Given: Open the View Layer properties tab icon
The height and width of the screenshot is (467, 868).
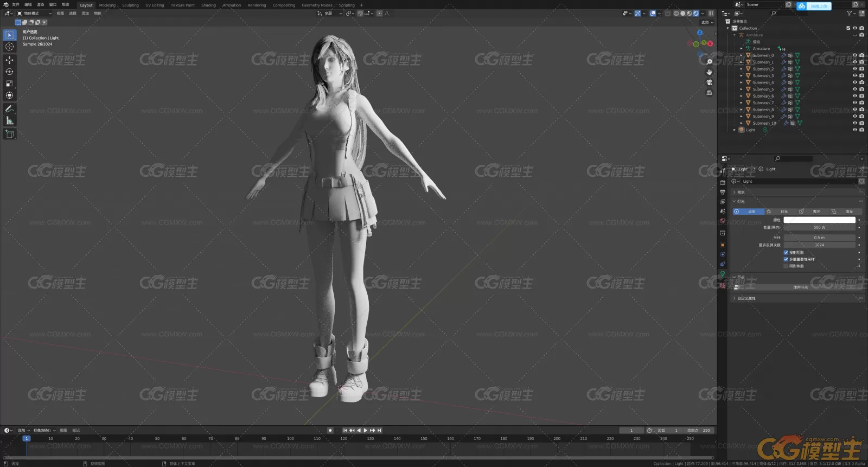Looking at the screenshot, I should (723, 201).
